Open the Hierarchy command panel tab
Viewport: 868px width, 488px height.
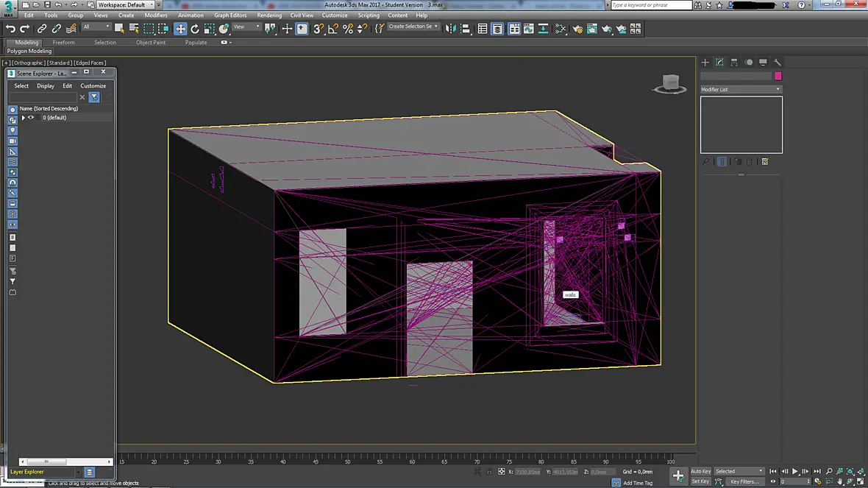coord(734,63)
